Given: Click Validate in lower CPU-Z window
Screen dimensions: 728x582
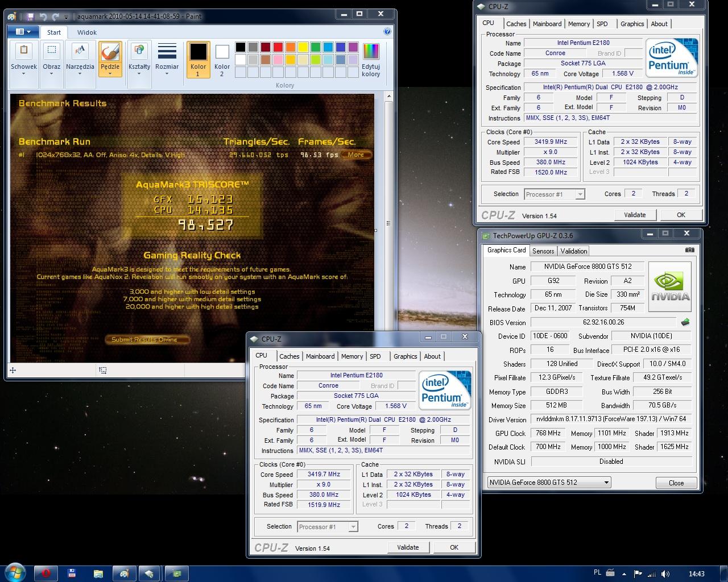Looking at the screenshot, I should point(408,547).
